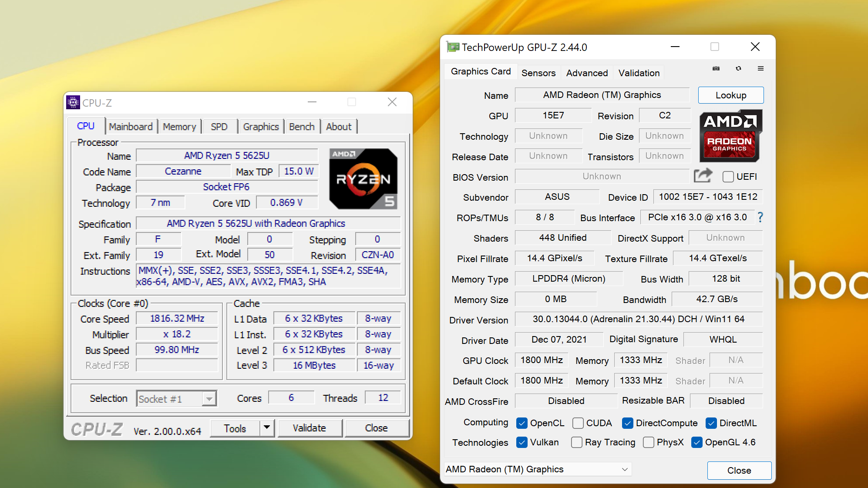Screen dimensions: 868x488
Task: Select the CPU tab in CPU-Z
Action: (86, 126)
